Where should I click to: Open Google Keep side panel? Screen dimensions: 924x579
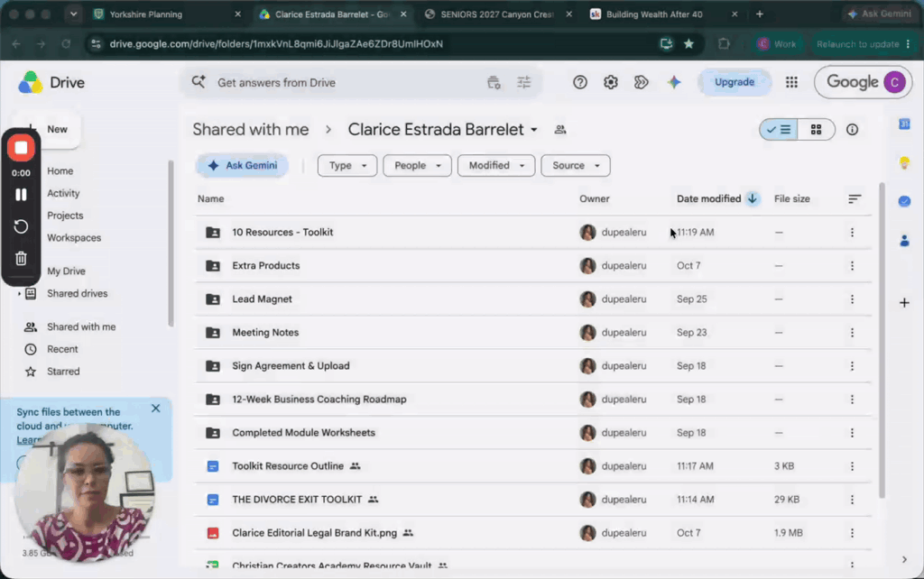click(904, 162)
